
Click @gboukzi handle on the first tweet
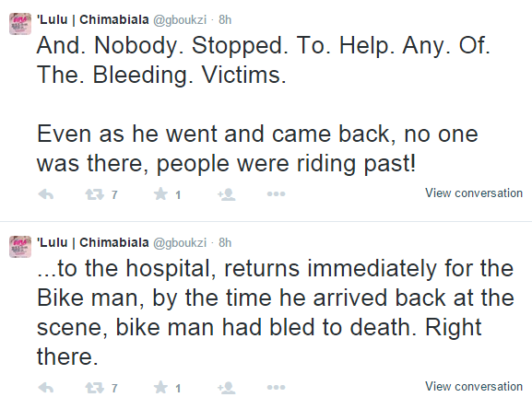180,20
